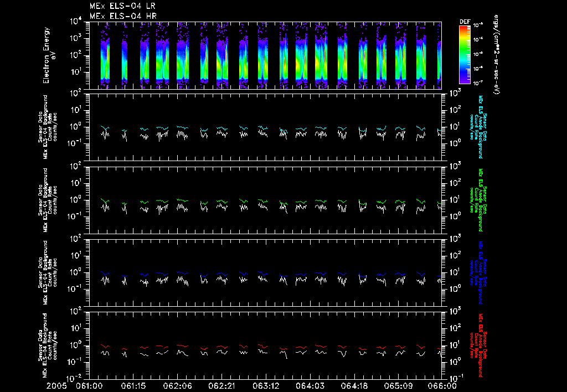Click the cyan 'Anode Background' right-side label

478,127
